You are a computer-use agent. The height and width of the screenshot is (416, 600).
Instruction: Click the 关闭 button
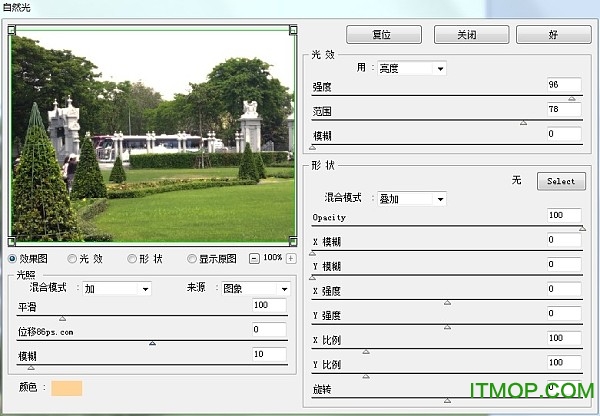[467, 34]
